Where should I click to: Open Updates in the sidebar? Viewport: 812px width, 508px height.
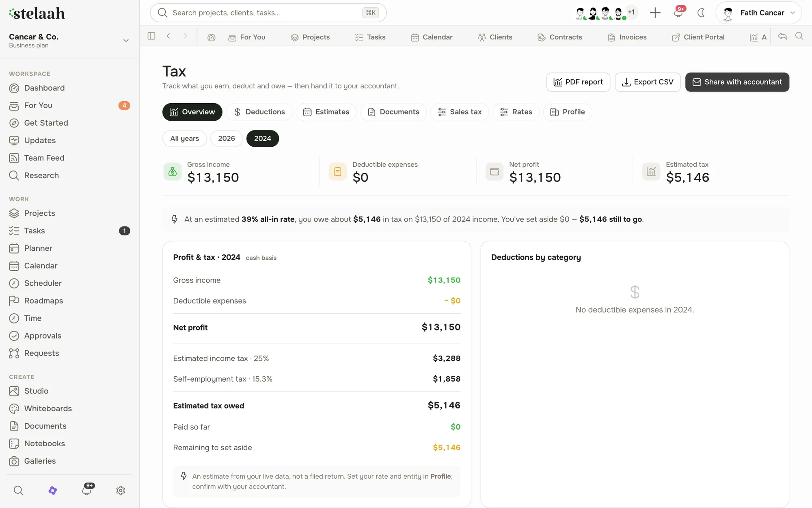pyautogui.click(x=69, y=140)
